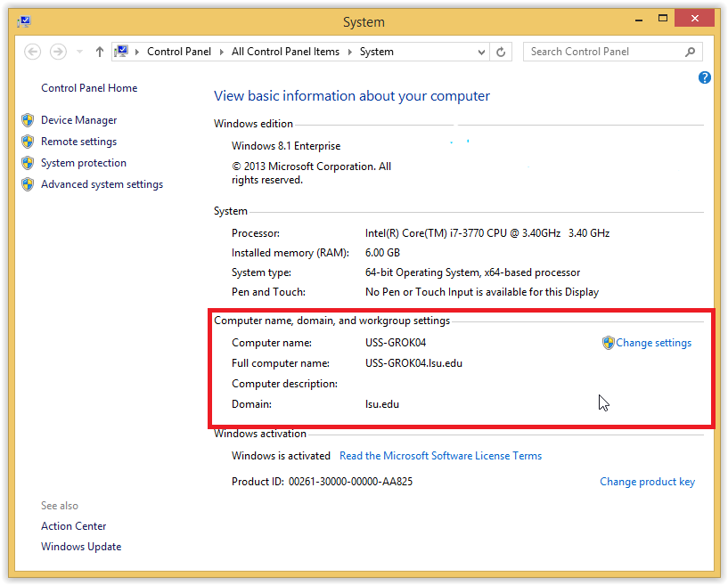Open the recent locations dropdown arrow

pyautogui.click(x=79, y=52)
